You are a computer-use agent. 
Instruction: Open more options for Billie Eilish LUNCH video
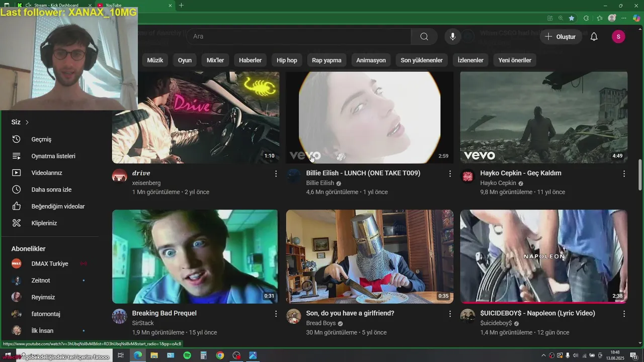point(450,173)
